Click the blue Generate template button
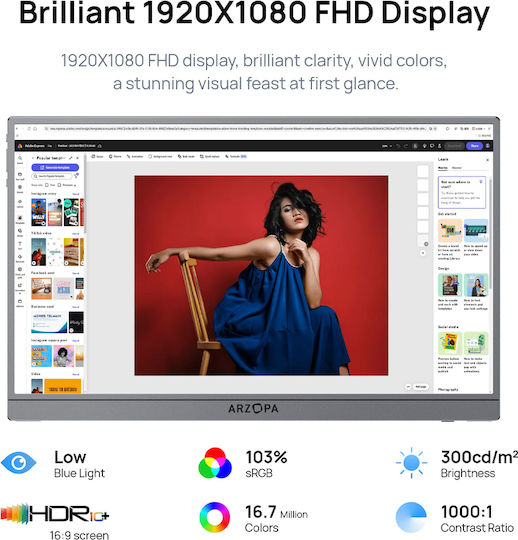This screenshot has width=518, height=540. pyautogui.click(x=55, y=167)
